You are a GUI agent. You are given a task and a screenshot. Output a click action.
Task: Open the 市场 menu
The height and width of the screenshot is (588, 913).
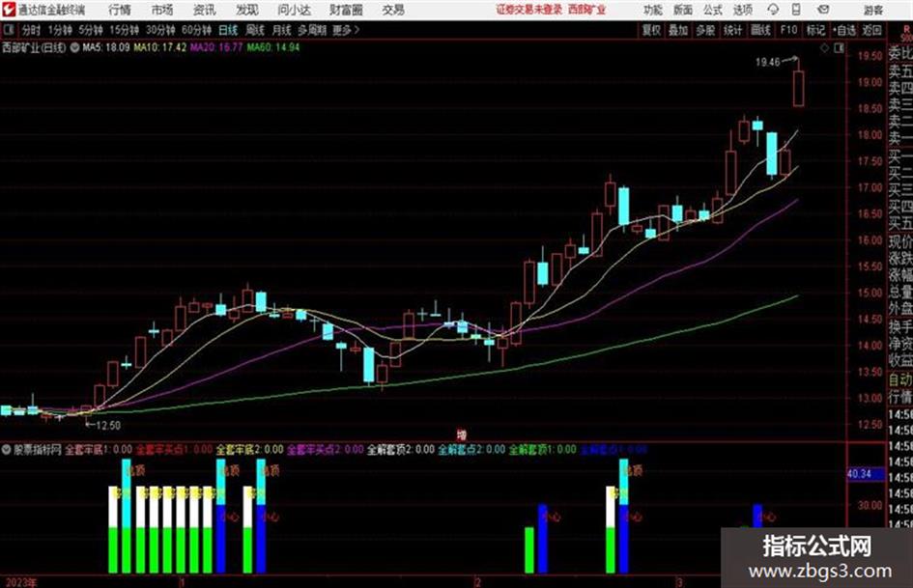[162, 10]
